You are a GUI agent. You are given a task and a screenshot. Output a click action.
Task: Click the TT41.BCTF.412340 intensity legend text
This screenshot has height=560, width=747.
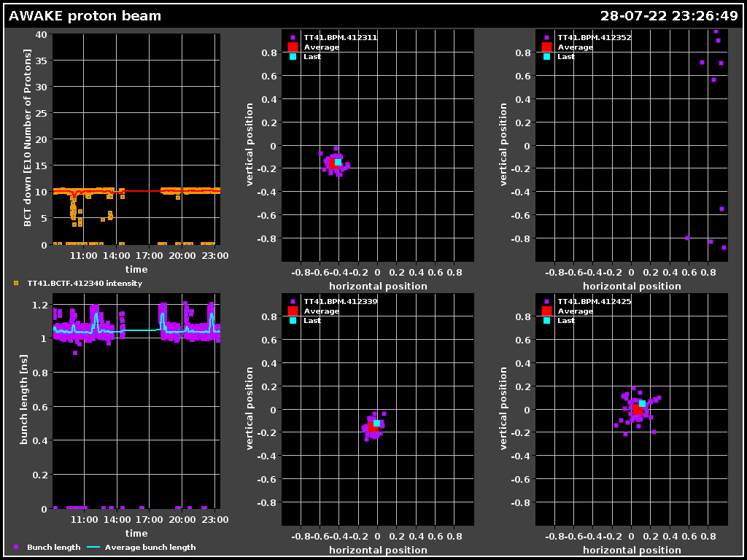point(85,283)
